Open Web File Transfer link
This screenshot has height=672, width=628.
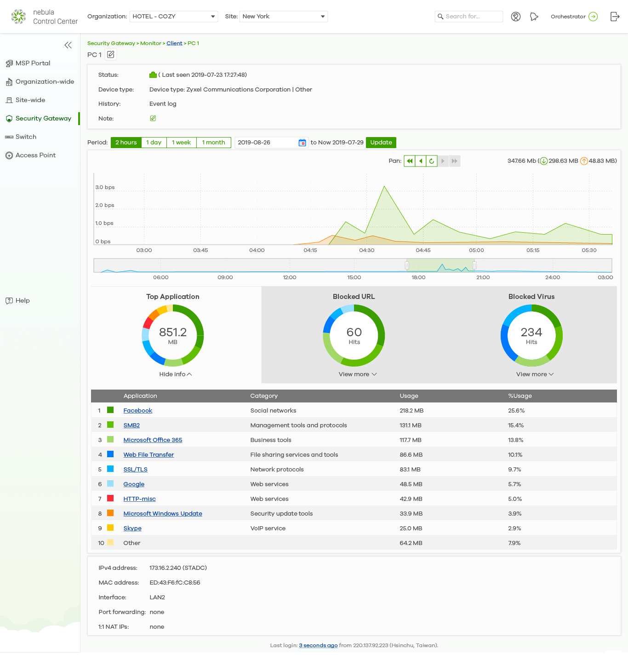(148, 455)
